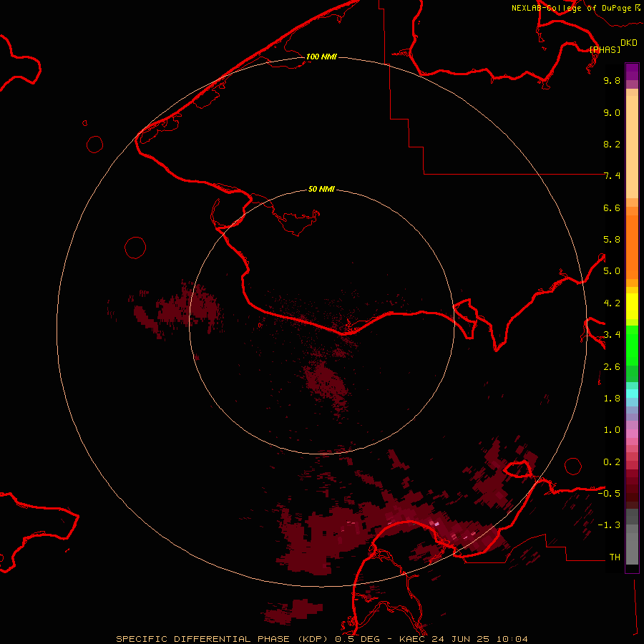
Task: Click the 8.2 scale value
Action: coord(612,144)
